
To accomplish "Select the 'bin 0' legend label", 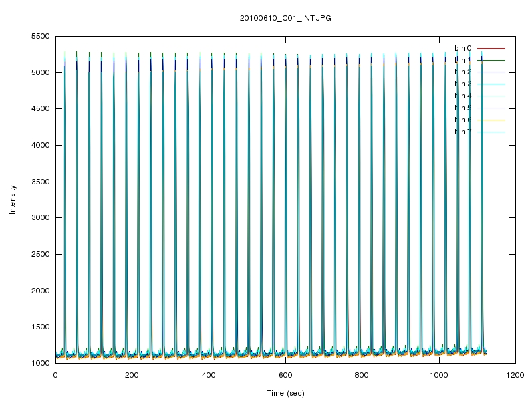I will point(463,48).
